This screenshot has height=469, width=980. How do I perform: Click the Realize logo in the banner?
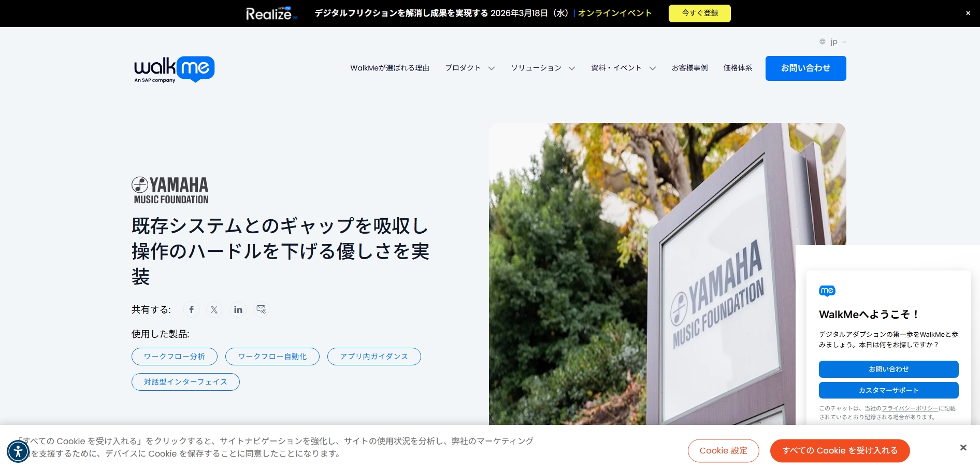[270, 13]
